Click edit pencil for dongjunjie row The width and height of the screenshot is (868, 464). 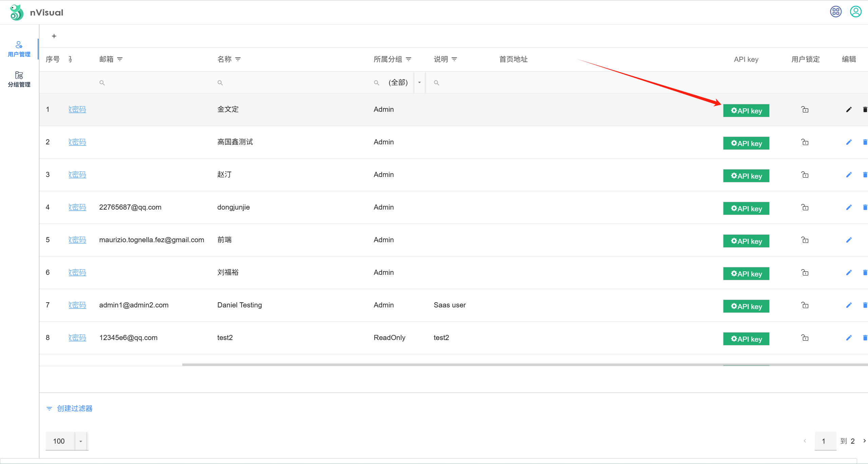click(849, 207)
